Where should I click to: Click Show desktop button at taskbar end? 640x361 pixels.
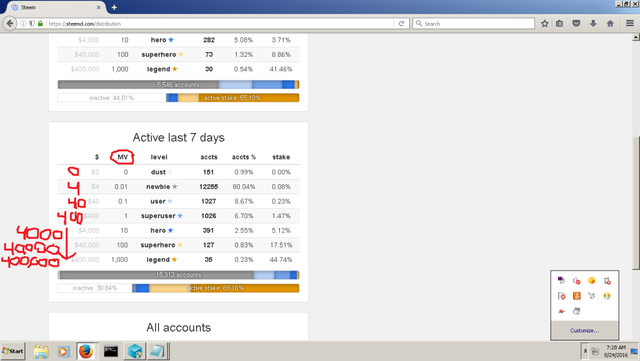[x=634, y=351]
